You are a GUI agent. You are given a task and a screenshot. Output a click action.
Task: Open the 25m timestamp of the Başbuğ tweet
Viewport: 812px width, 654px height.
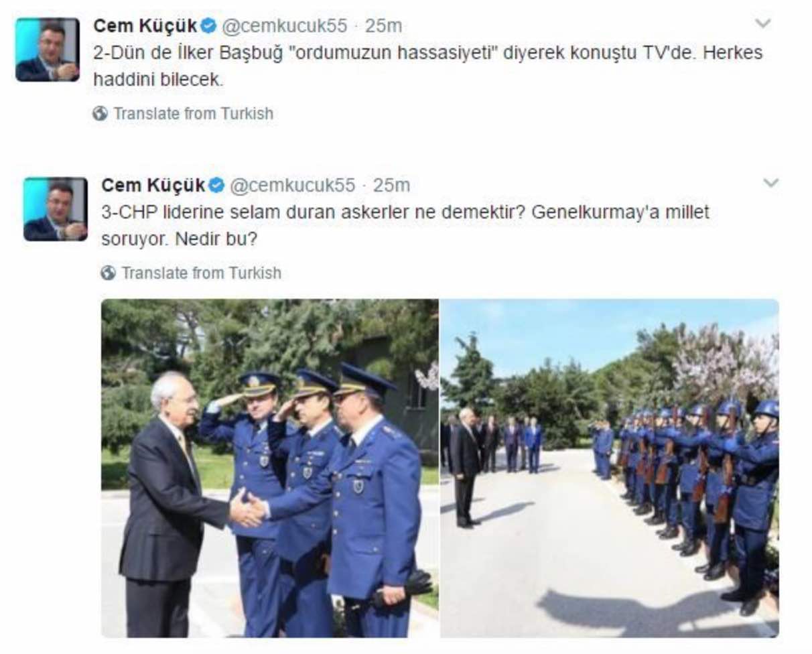pyautogui.click(x=383, y=26)
